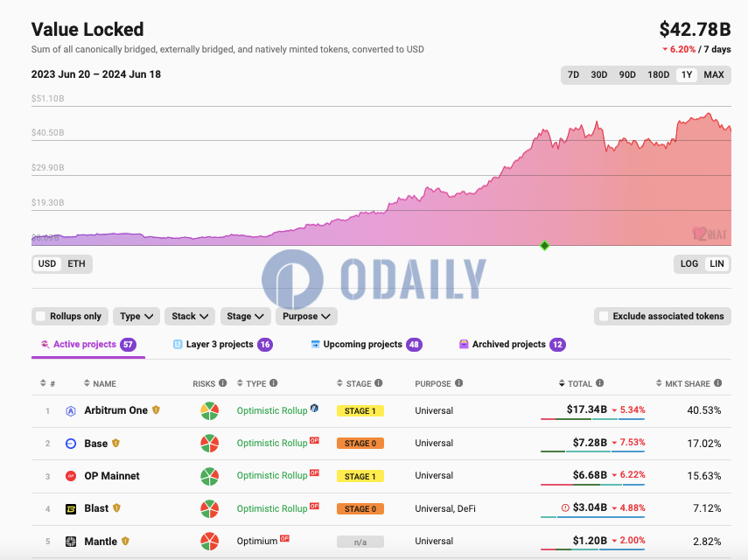
Task: Sort table by STAGE column
Action: pos(354,383)
